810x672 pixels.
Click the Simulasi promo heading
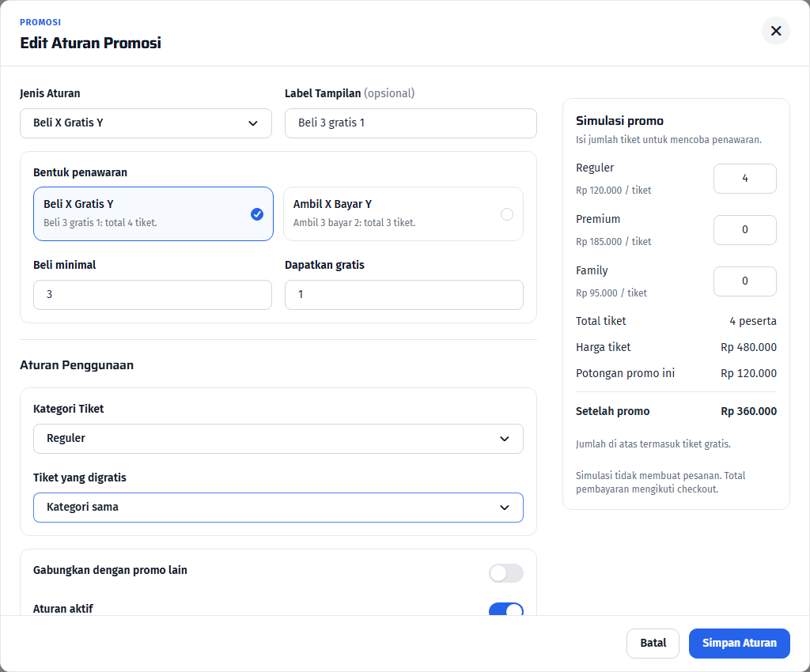619,121
